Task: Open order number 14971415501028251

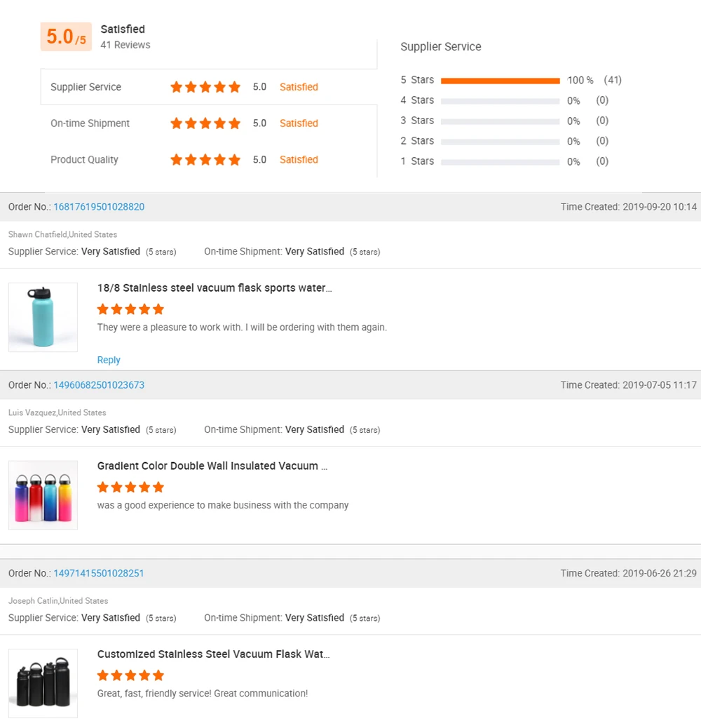Action: [99, 574]
